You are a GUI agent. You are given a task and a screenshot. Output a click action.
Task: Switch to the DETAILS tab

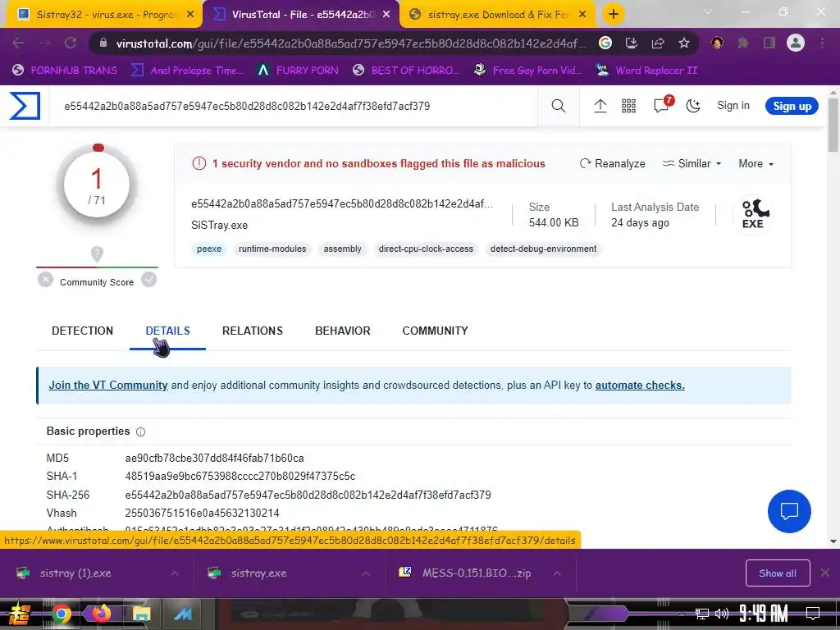[167, 331]
